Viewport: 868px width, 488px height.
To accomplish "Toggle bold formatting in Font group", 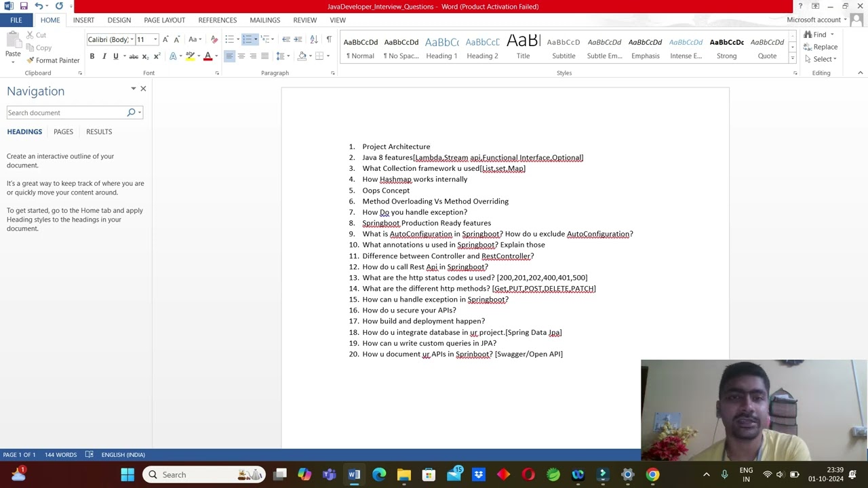I will [x=92, y=56].
